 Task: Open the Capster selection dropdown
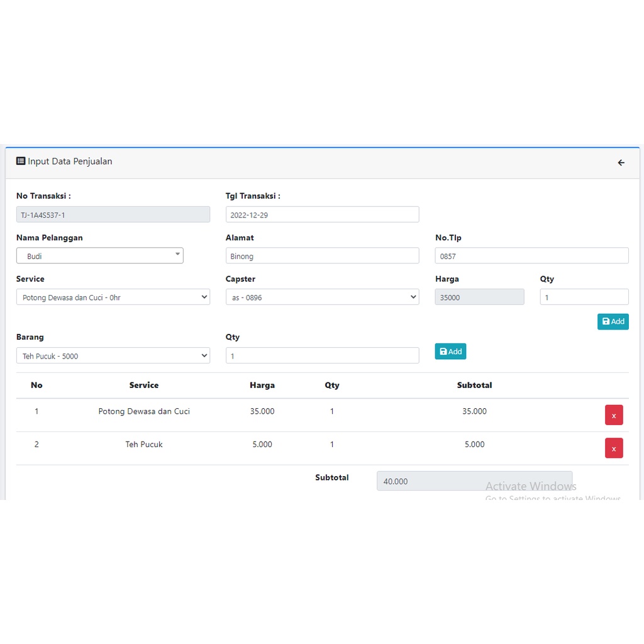click(x=322, y=297)
